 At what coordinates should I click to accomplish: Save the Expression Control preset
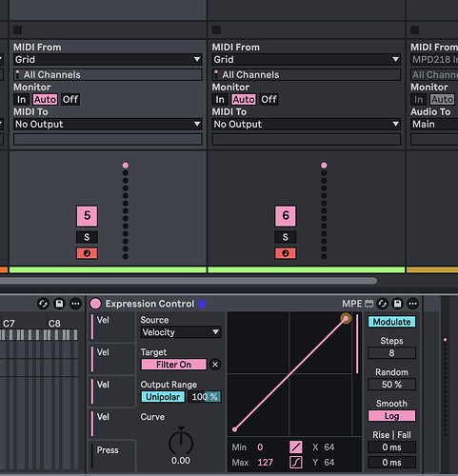tap(397, 304)
